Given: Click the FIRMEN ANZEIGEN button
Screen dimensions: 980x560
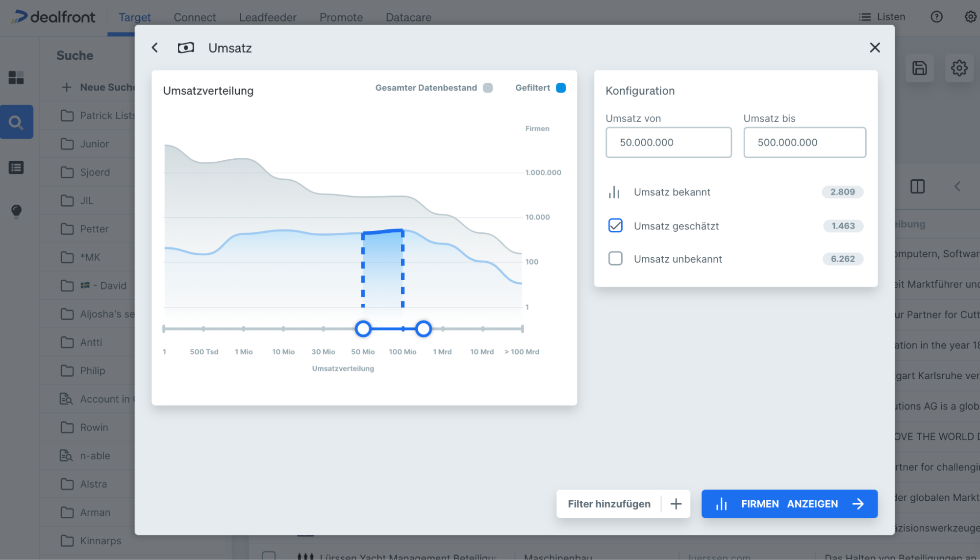Looking at the screenshot, I should tap(789, 504).
